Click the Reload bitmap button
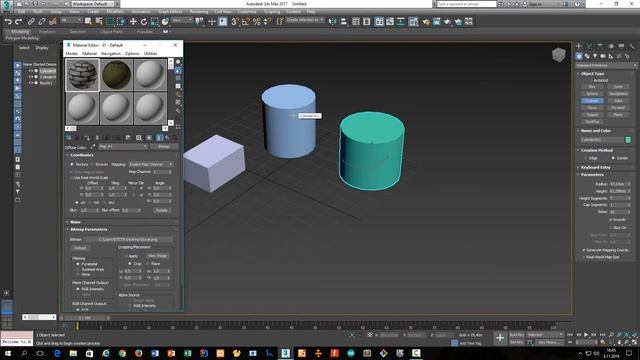 click(80, 248)
